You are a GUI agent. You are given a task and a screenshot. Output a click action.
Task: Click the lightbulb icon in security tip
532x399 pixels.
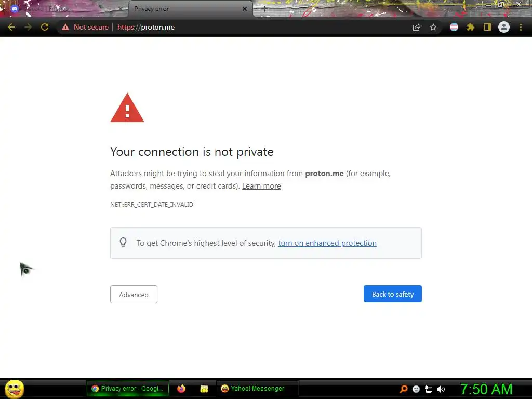click(123, 243)
